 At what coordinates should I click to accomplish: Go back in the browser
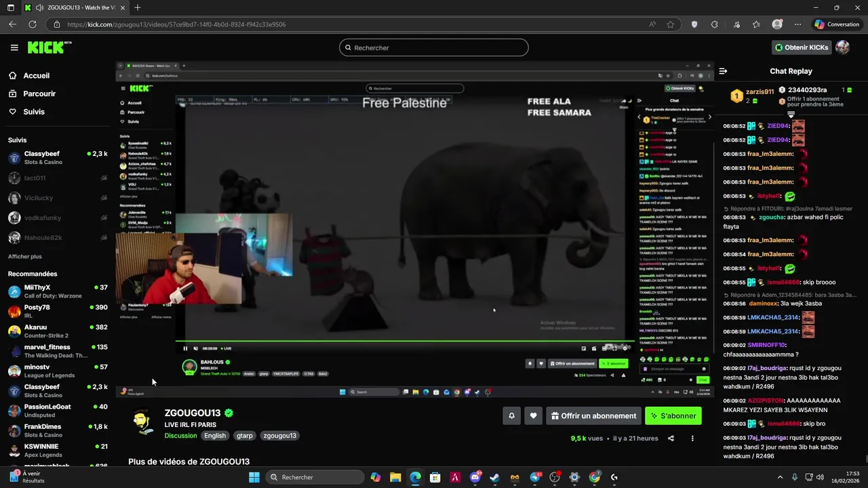pyautogui.click(x=12, y=24)
